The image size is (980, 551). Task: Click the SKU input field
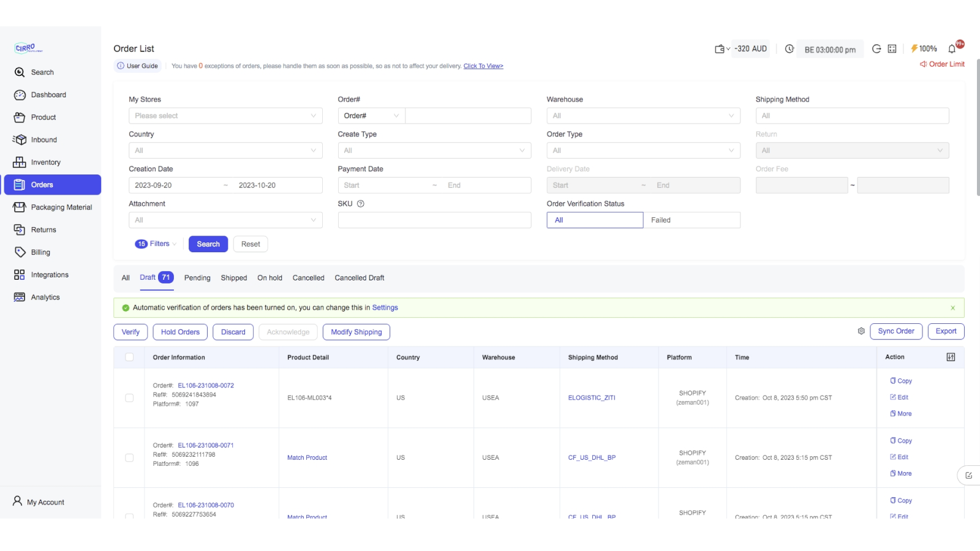434,220
